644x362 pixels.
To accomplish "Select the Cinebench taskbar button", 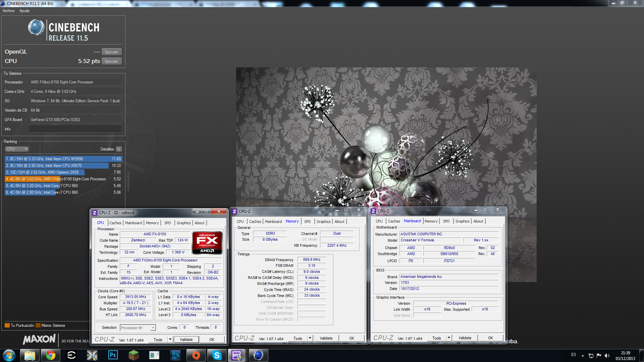I will 258,355.
